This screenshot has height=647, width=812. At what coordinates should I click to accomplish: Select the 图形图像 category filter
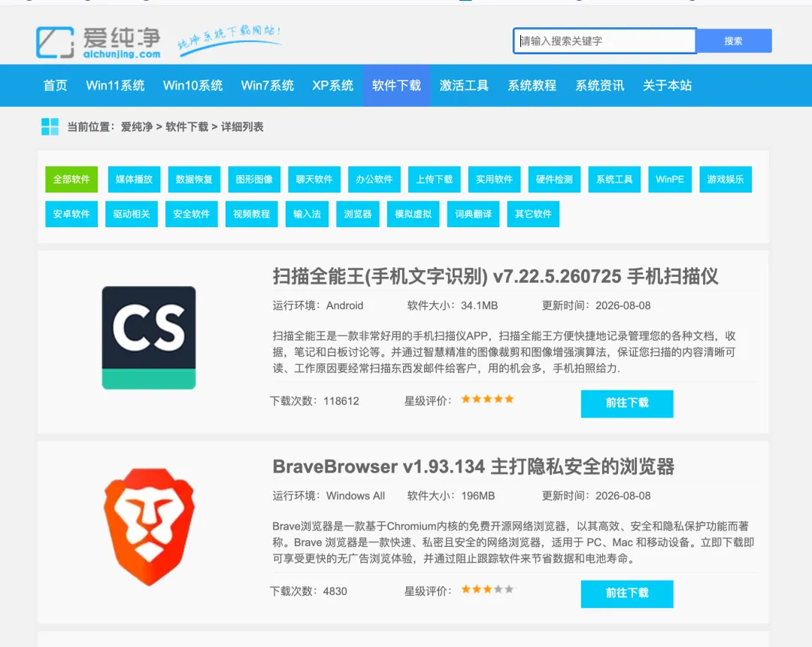click(x=254, y=179)
